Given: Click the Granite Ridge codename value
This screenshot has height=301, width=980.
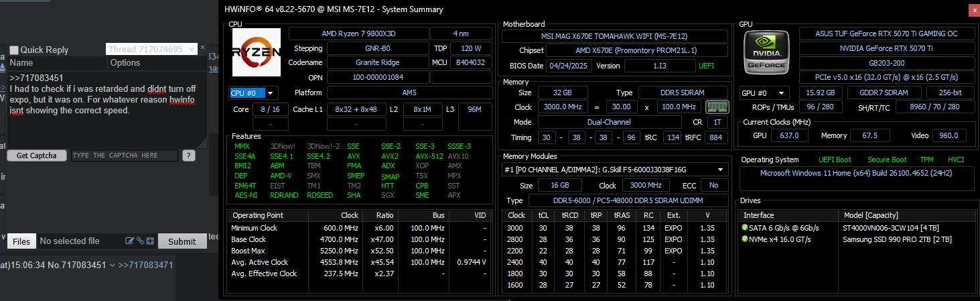Looking at the screenshot, I should pyautogui.click(x=377, y=62).
